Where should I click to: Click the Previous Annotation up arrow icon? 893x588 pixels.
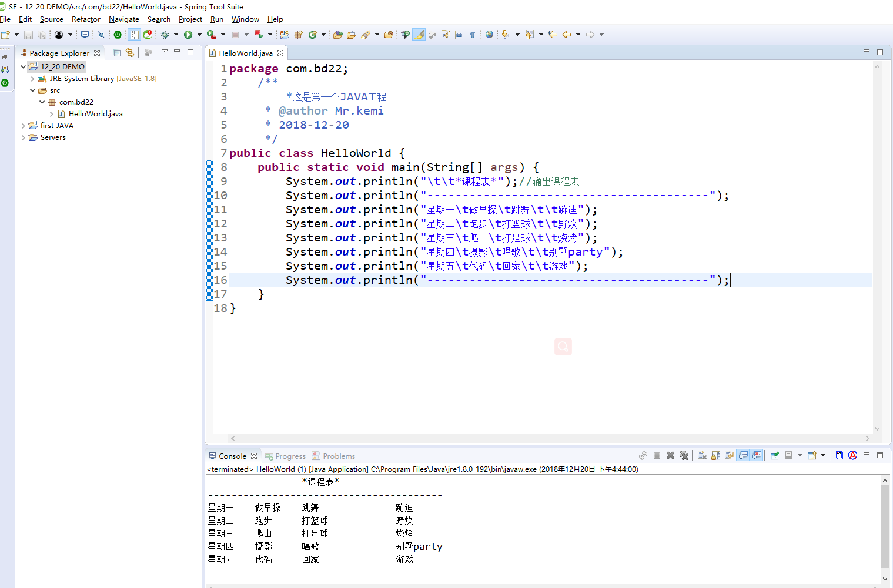(529, 35)
